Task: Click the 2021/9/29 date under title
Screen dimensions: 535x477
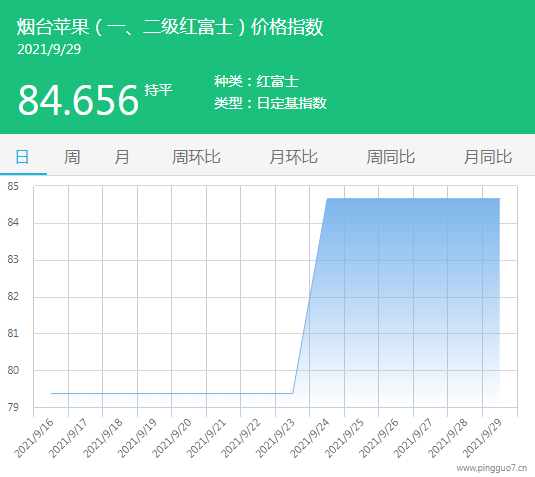Action: [49, 49]
